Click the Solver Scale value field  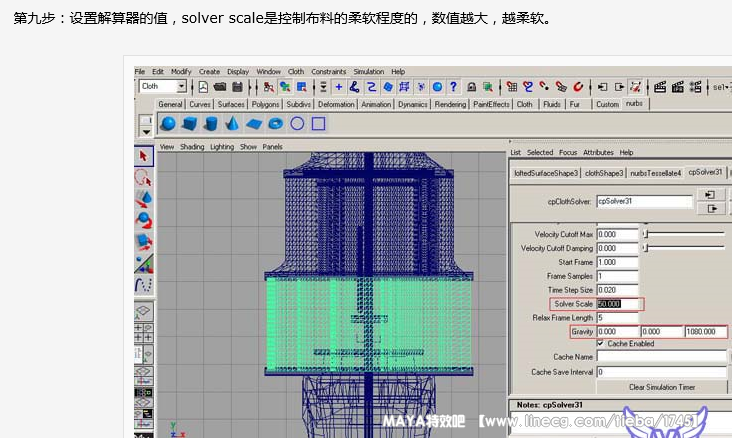pos(619,304)
